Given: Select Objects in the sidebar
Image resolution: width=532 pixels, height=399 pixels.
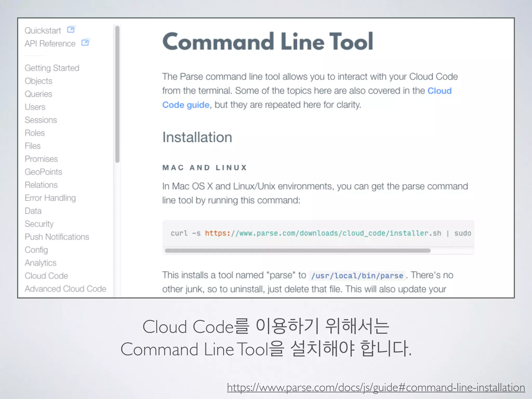Looking at the screenshot, I should point(38,81).
